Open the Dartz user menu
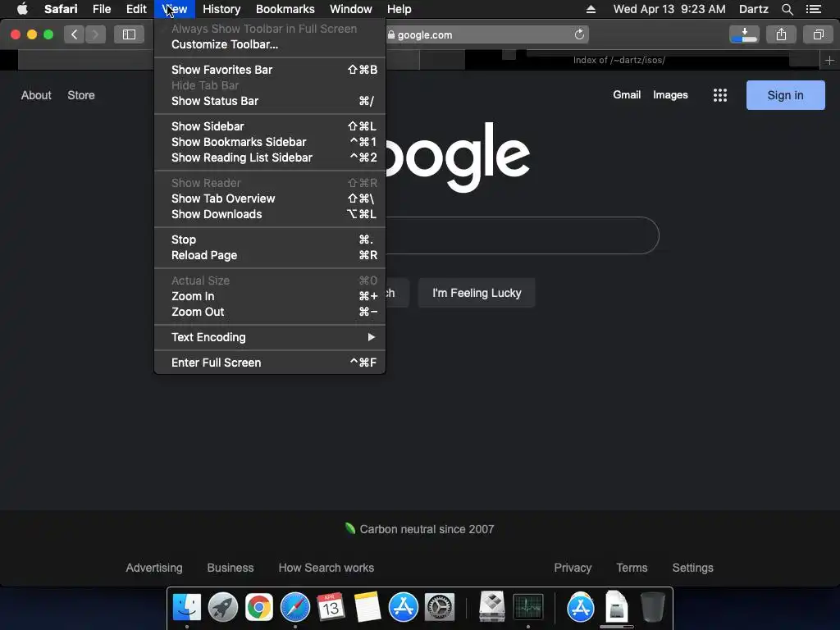 pyautogui.click(x=753, y=9)
